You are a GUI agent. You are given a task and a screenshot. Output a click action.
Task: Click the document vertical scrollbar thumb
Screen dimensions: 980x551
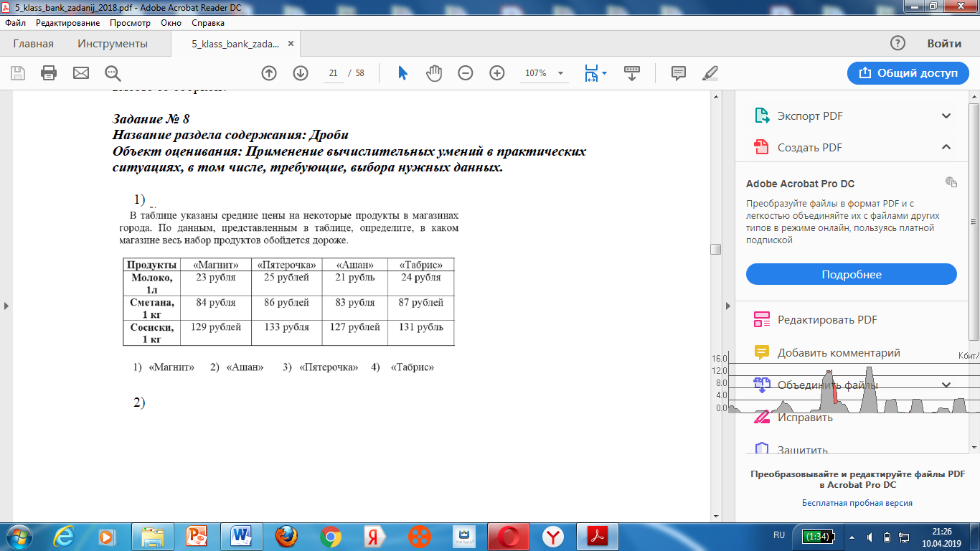coord(715,249)
